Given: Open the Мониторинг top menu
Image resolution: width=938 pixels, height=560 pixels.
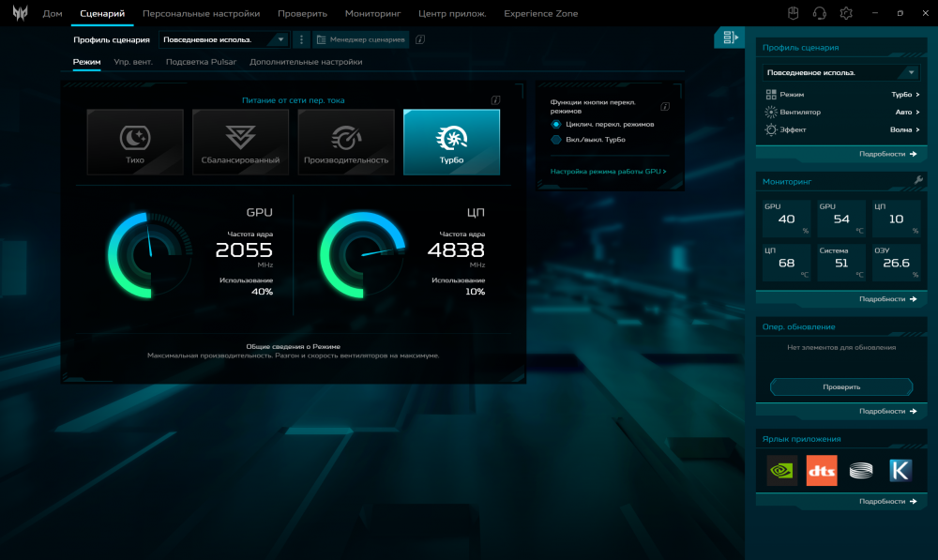Looking at the screenshot, I should tap(372, 14).
